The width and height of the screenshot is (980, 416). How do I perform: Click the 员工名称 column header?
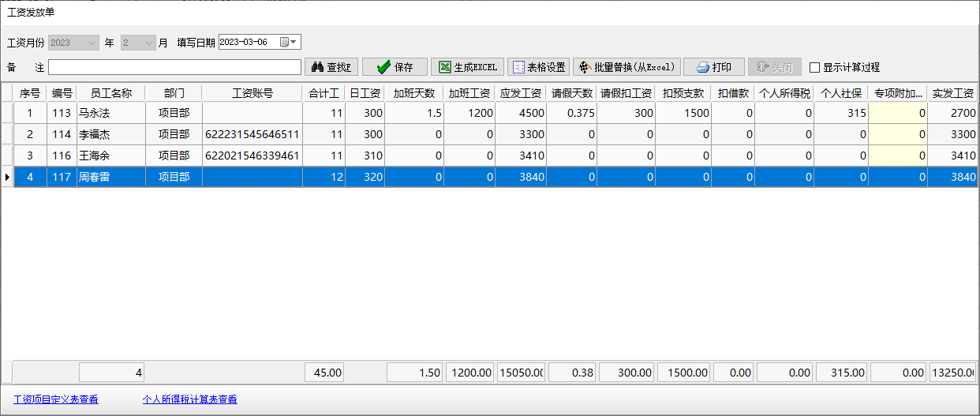coord(110,93)
